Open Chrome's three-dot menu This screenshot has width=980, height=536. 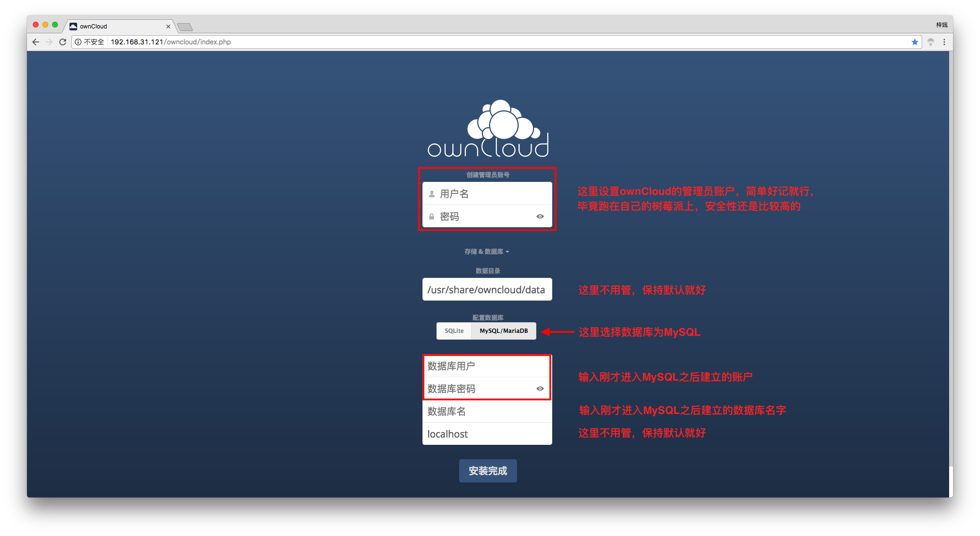(x=944, y=42)
